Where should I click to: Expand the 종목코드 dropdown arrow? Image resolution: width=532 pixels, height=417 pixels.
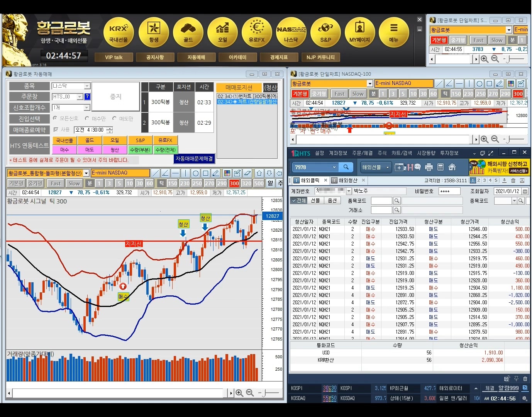tap(514, 201)
